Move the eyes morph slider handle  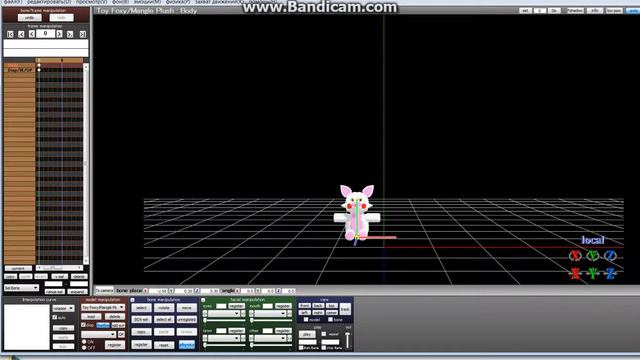pos(205,320)
